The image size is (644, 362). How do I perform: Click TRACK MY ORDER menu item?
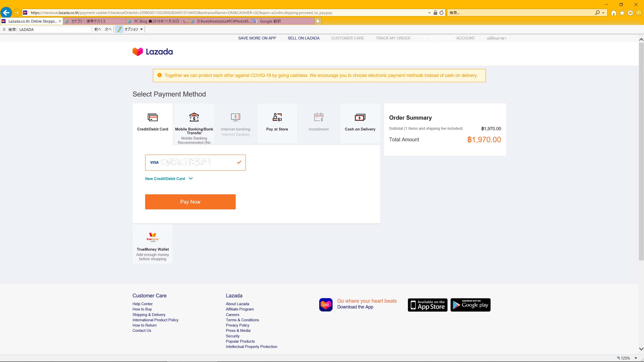393,38
